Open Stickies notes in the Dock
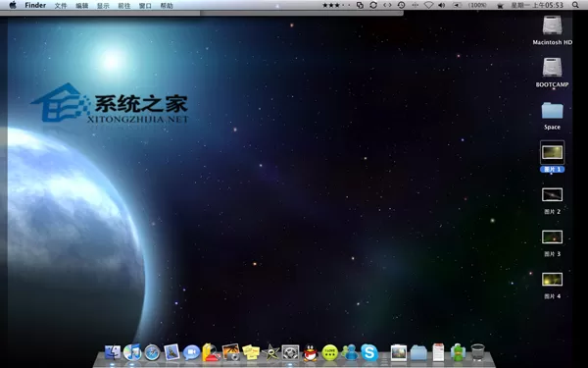This screenshot has height=368, width=588. click(x=251, y=352)
